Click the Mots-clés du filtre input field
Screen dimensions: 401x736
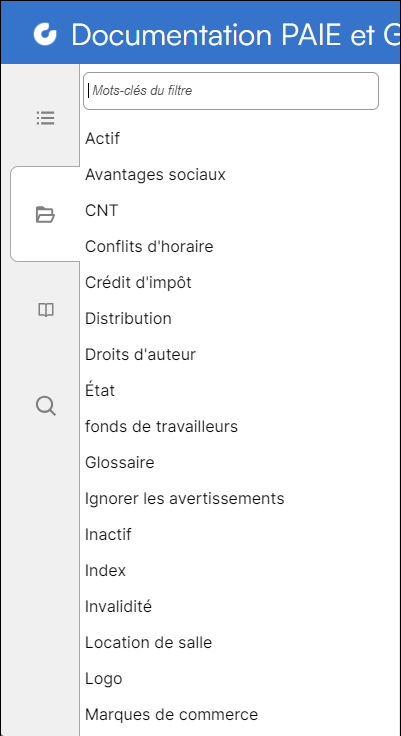click(231, 91)
